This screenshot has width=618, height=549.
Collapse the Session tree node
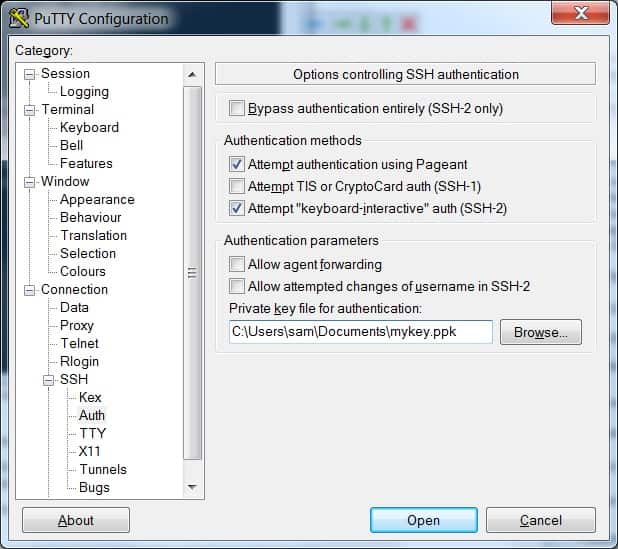tap(29, 74)
